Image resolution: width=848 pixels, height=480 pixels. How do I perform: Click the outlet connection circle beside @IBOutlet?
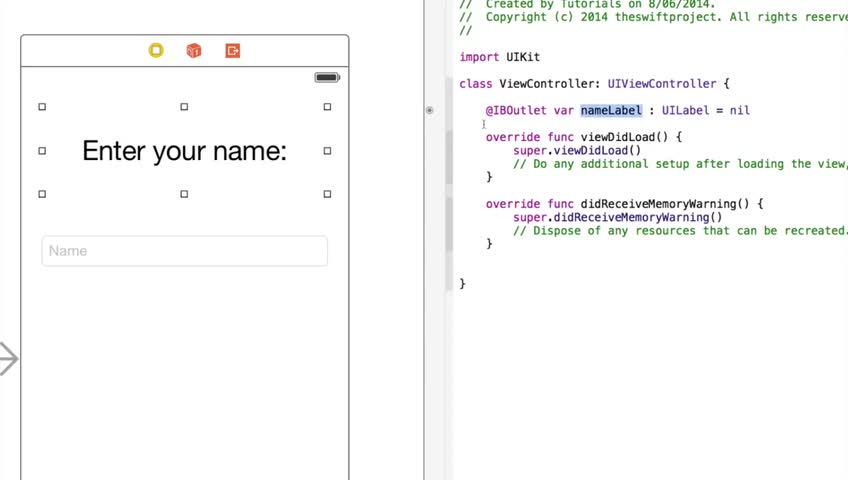[x=429, y=110]
